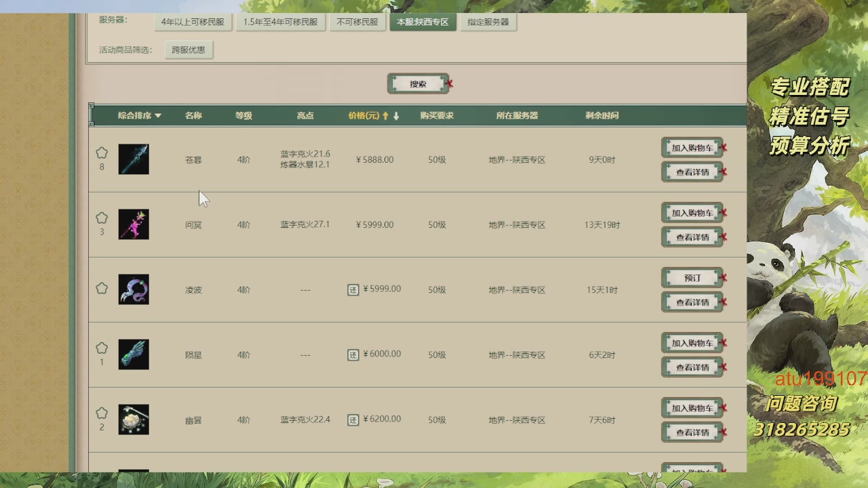Open the 苍暮 weapon thumbnail
This screenshot has width=868, height=488.
[x=134, y=159]
